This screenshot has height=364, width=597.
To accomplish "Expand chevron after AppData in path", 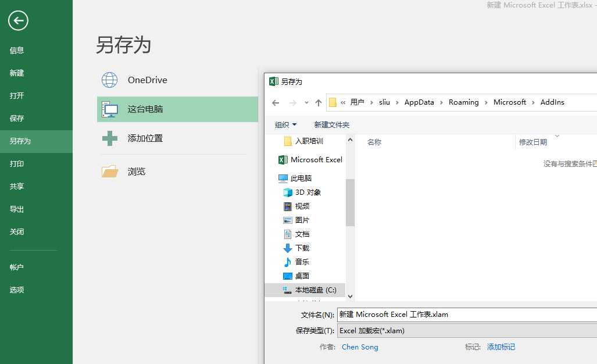I will point(441,102).
